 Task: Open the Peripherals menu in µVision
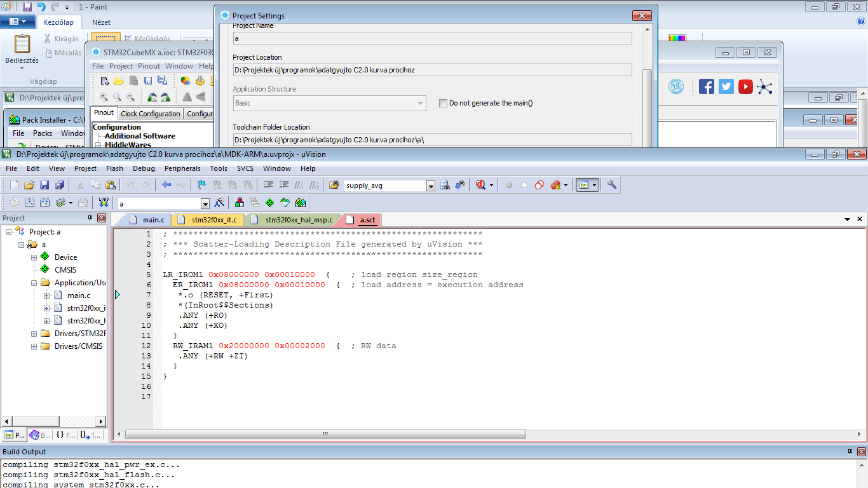click(182, 168)
